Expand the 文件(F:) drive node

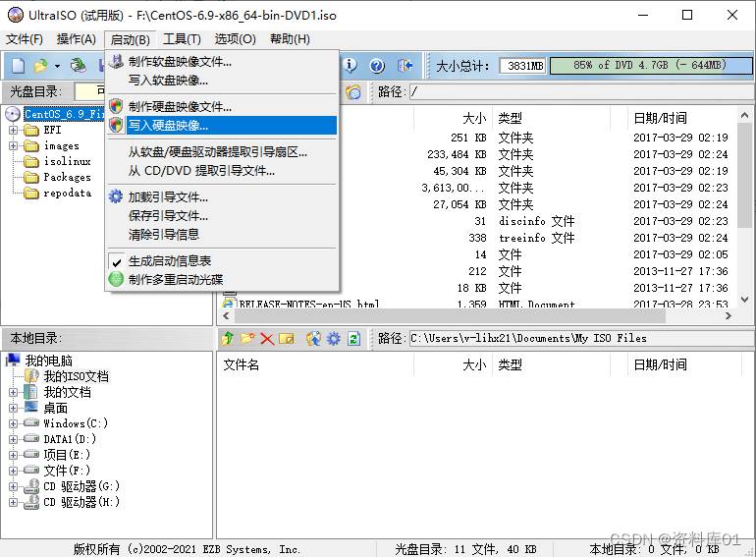[x=13, y=471]
